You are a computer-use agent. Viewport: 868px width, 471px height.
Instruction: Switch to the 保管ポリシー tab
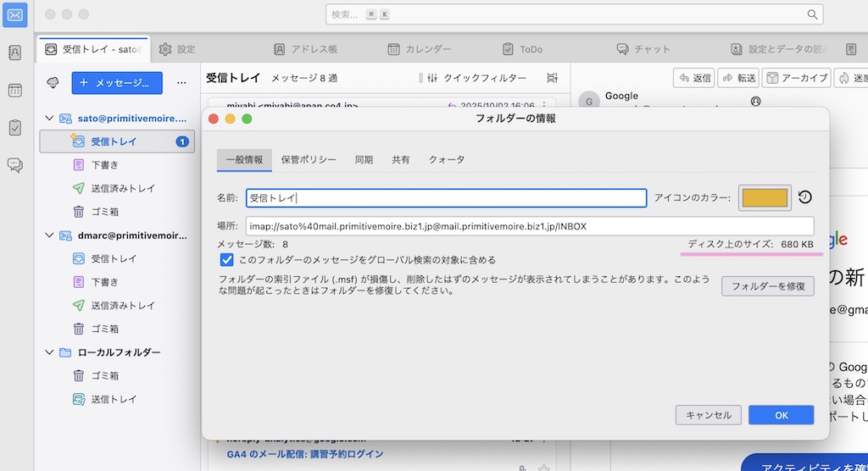click(x=309, y=159)
